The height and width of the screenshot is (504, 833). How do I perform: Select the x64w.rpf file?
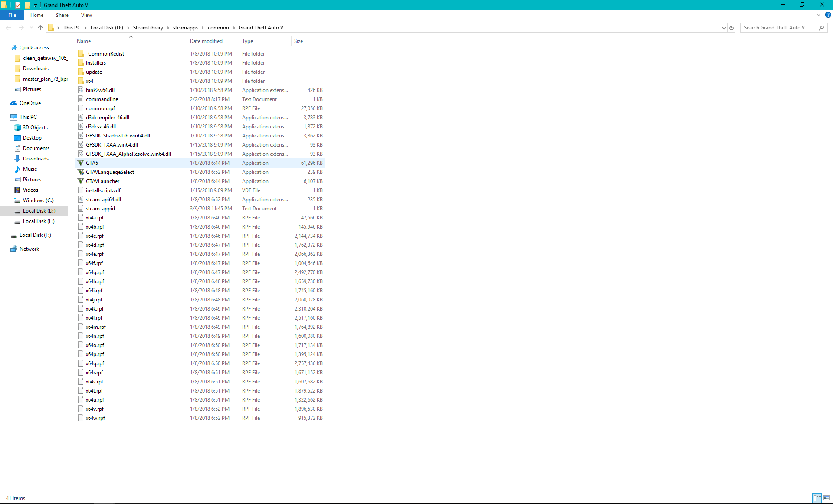tap(200, 418)
